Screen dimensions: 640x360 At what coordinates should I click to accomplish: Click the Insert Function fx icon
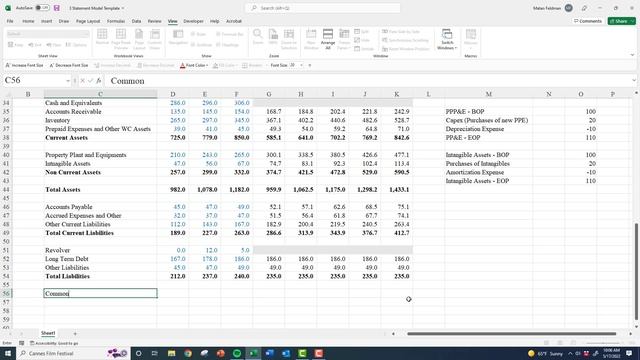(99, 81)
